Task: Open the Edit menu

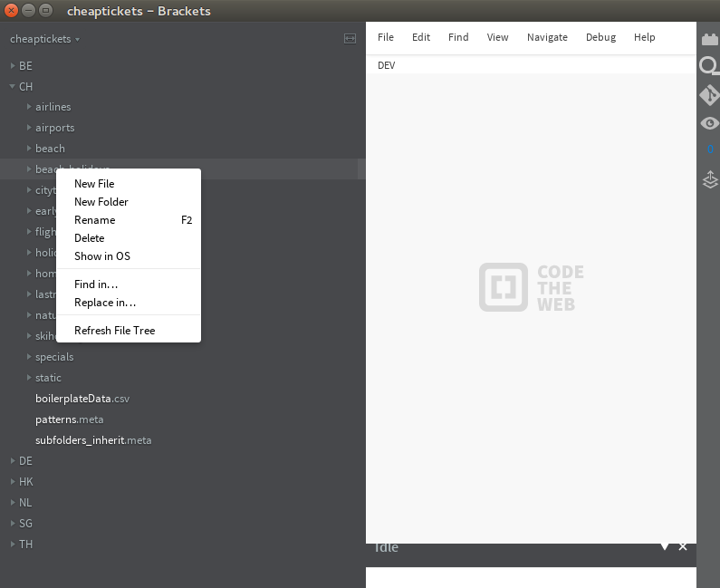Action: point(421,37)
